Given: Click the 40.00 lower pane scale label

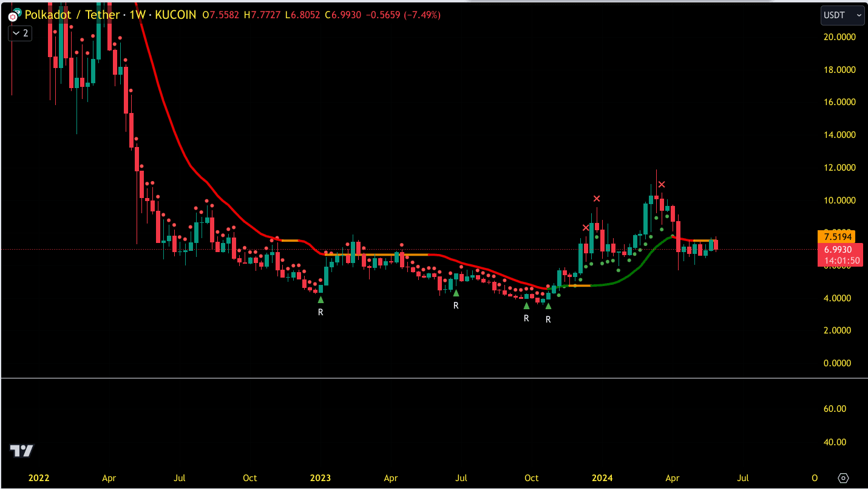Looking at the screenshot, I should click(835, 442).
